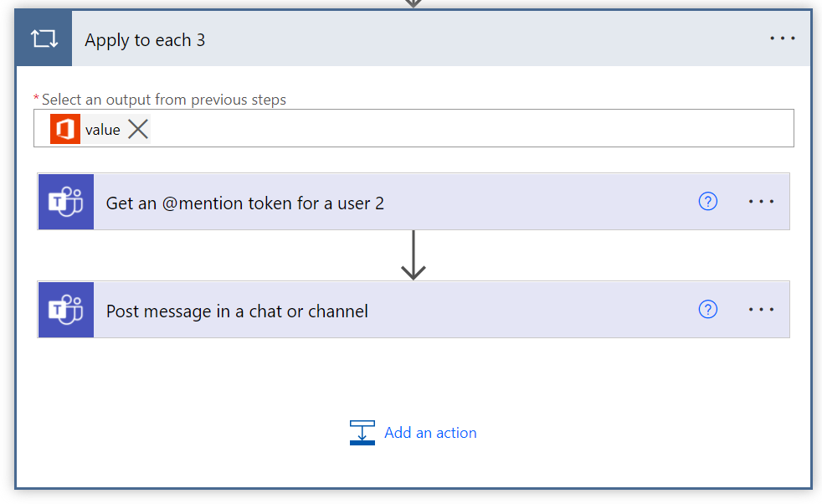
Task: Click the arrow above the Apply to each 3 card
Action: point(414,3)
